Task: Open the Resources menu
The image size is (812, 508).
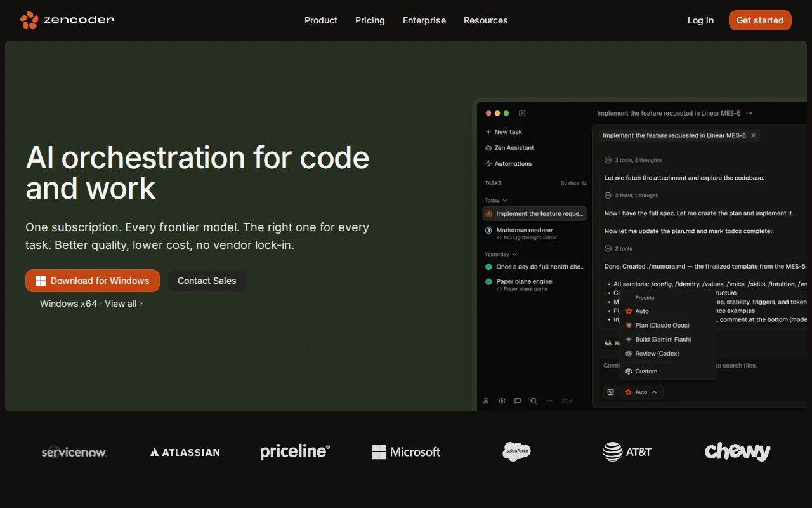Action: pyautogui.click(x=486, y=20)
